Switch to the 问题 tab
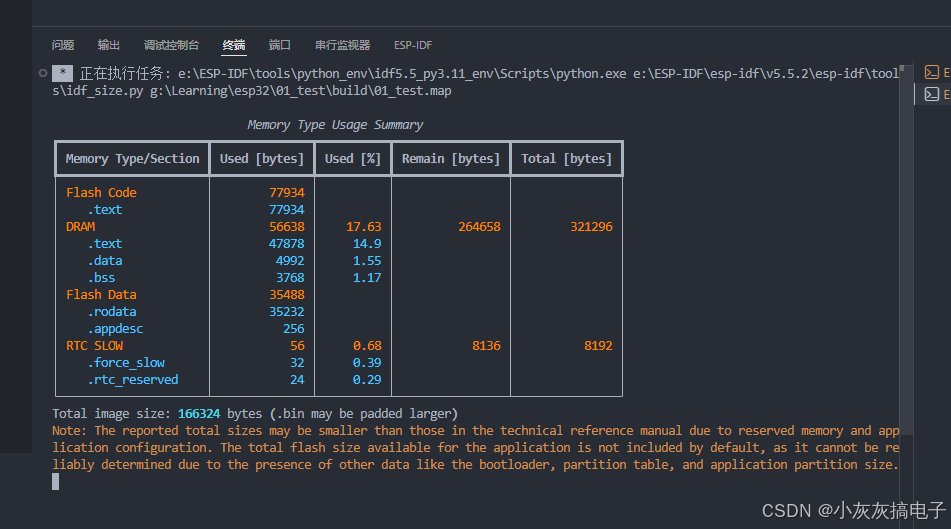Screen dimensions: 951x529 (x=63, y=45)
